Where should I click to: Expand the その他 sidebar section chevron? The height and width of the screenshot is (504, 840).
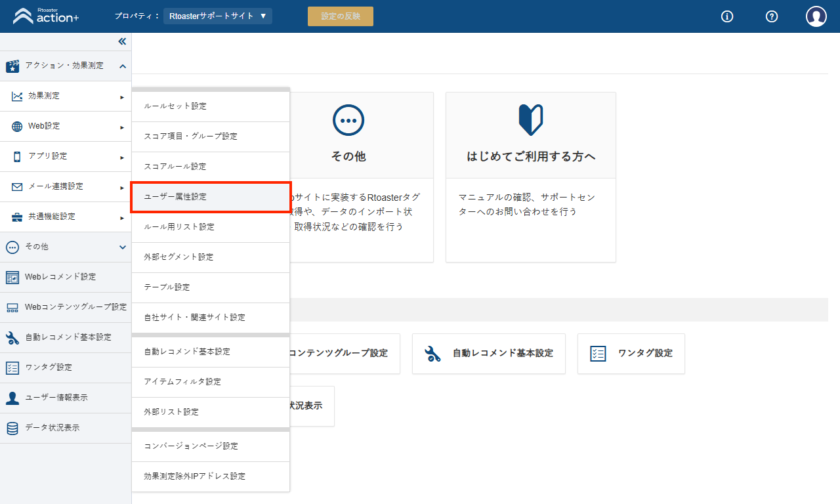point(123,247)
